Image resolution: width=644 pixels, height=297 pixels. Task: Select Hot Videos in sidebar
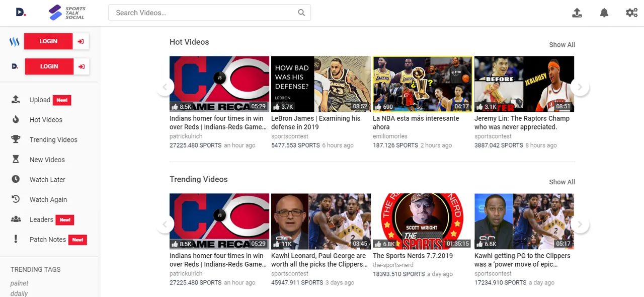click(46, 120)
